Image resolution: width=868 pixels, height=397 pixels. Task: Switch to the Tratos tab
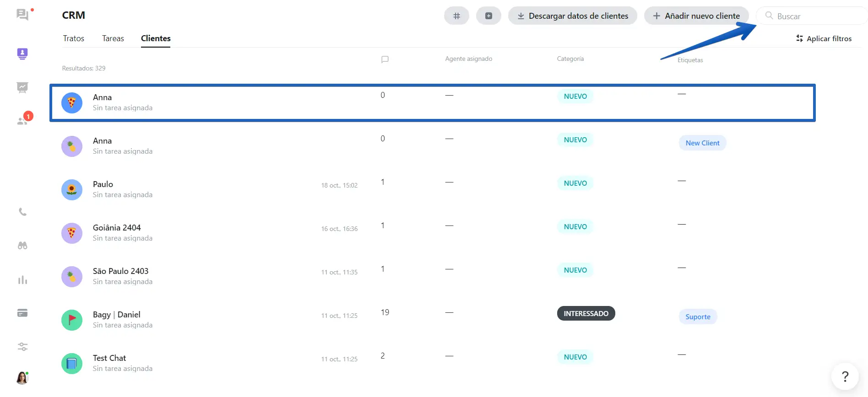[73, 38]
